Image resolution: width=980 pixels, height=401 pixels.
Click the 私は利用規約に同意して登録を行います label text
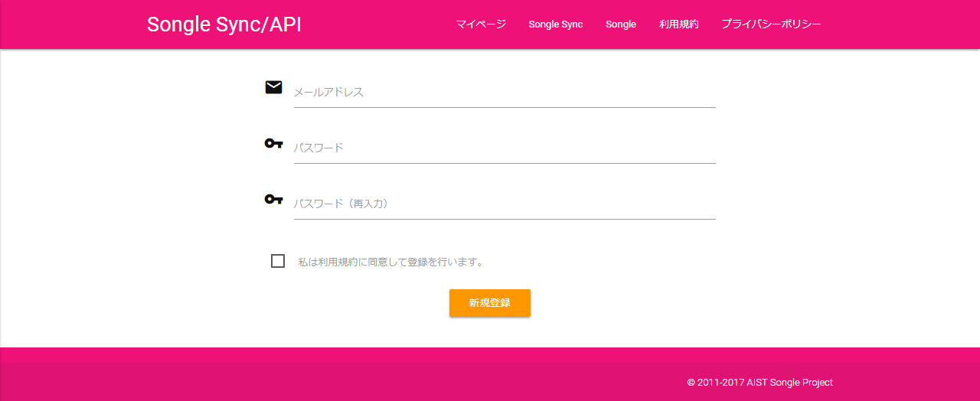pyautogui.click(x=390, y=262)
